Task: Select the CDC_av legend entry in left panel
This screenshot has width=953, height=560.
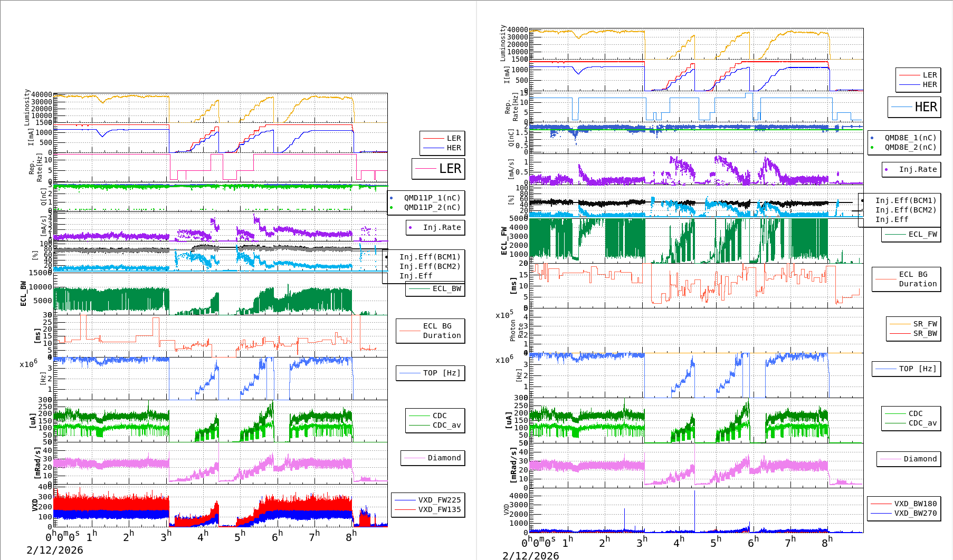Action: point(435,425)
